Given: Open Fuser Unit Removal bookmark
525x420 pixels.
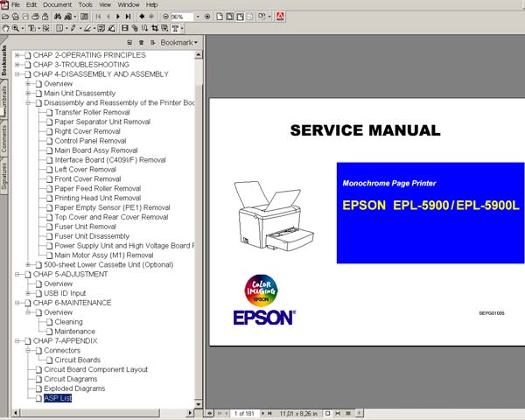Looking at the screenshot, I should [86, 227].
